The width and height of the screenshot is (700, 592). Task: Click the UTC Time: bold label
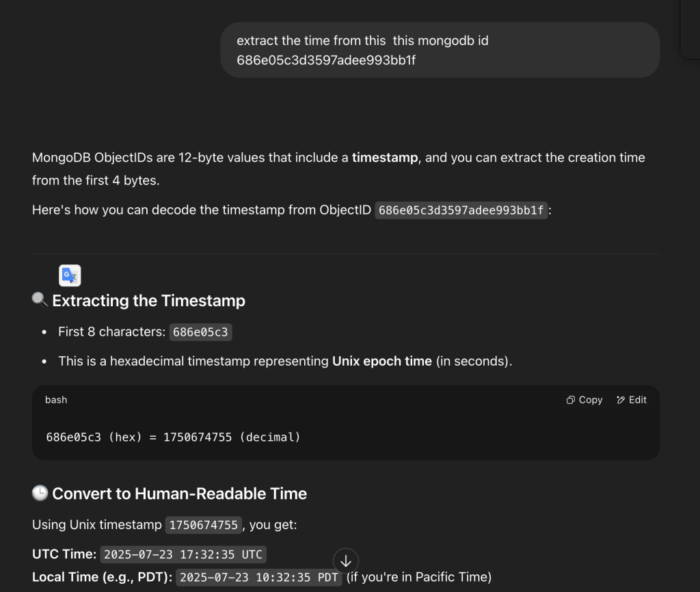click(64, 554)
